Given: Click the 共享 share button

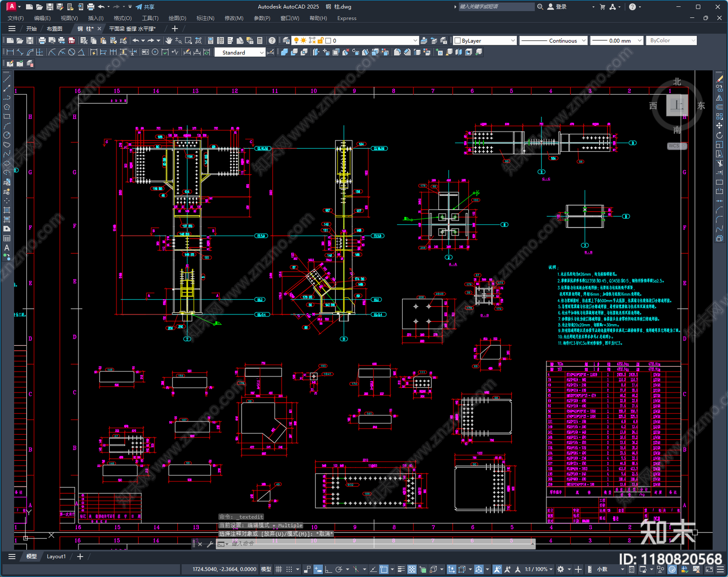Looking at the screenshot, I should coord(145,7).
